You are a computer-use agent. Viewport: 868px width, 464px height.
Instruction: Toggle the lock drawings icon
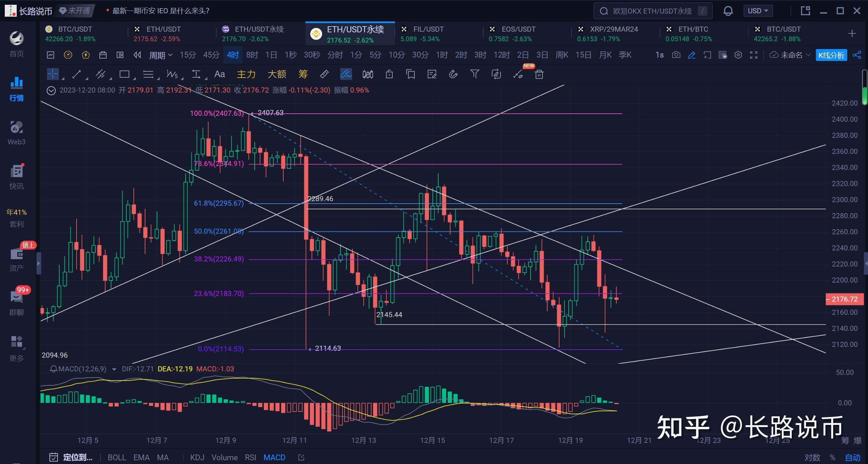click(389, 74)
